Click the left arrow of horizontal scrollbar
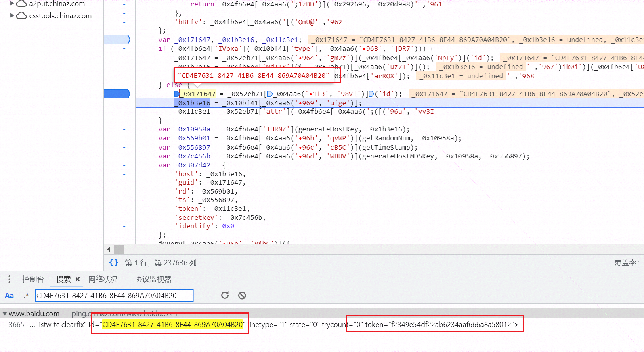 (109, 249)
